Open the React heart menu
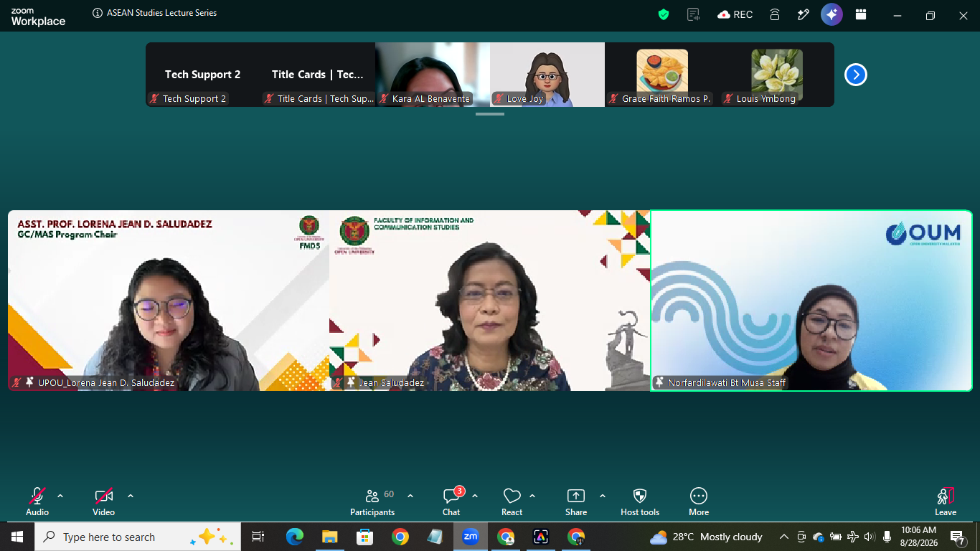The image size is (980, 551). tap(512, 501)
